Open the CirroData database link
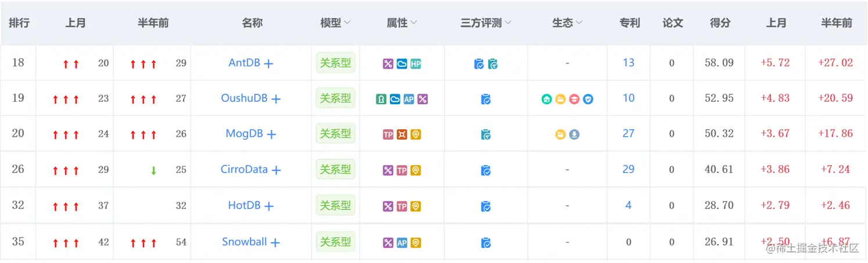The width and height of the screenshot is (868, 263). point(244,170)
